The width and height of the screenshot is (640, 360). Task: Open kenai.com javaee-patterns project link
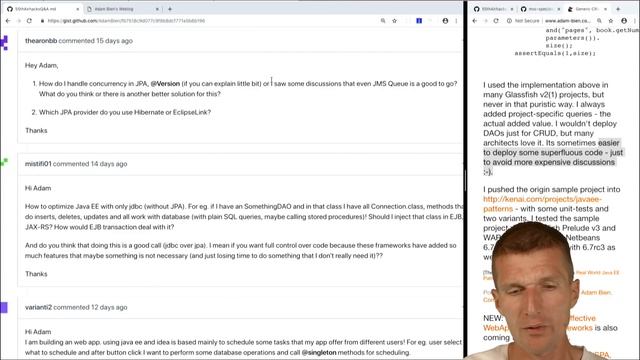(x=542, y=204)
